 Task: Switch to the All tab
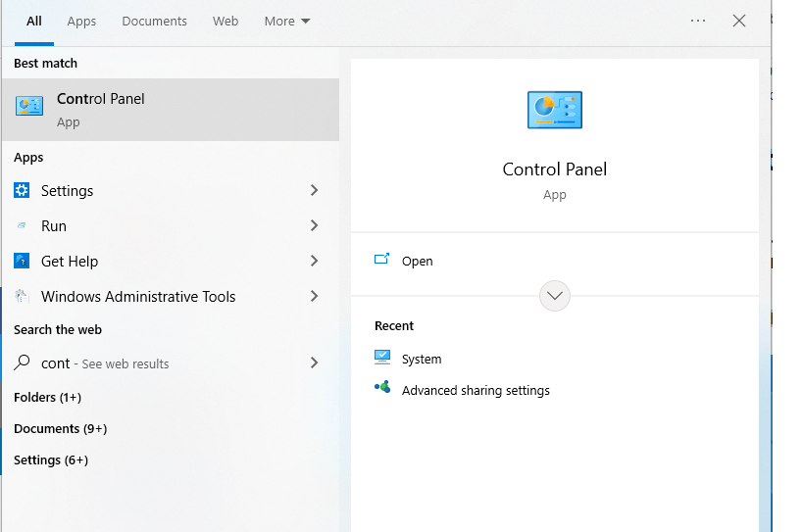point(33,22)
